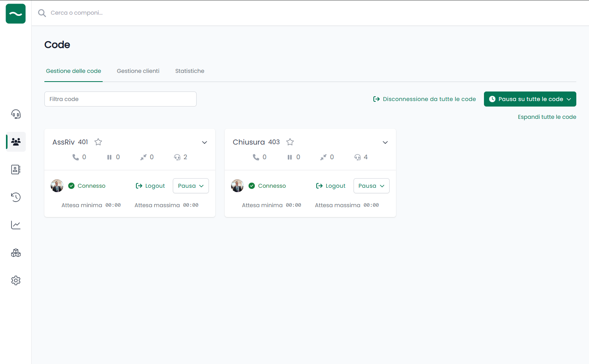Open Pausa dropdown for AssRiv queue

(191, 186)
